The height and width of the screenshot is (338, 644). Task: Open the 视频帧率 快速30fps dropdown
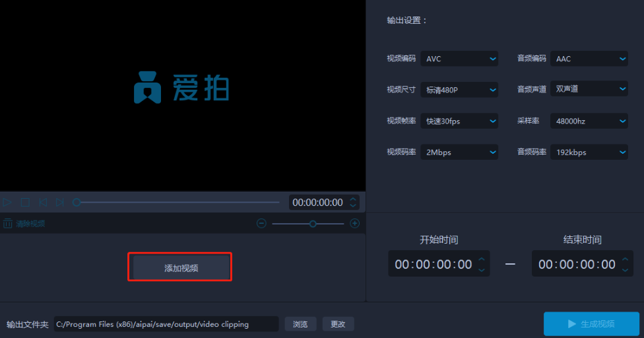click(x=459, y=121)
